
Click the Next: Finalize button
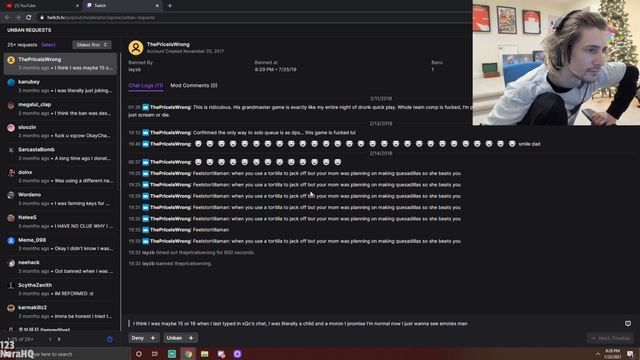610,338
